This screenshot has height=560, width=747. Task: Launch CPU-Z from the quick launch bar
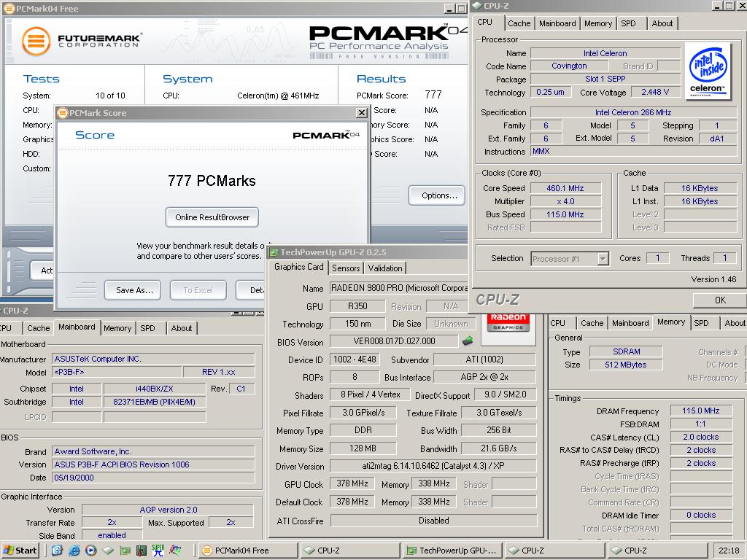click(x=108, y=551)
